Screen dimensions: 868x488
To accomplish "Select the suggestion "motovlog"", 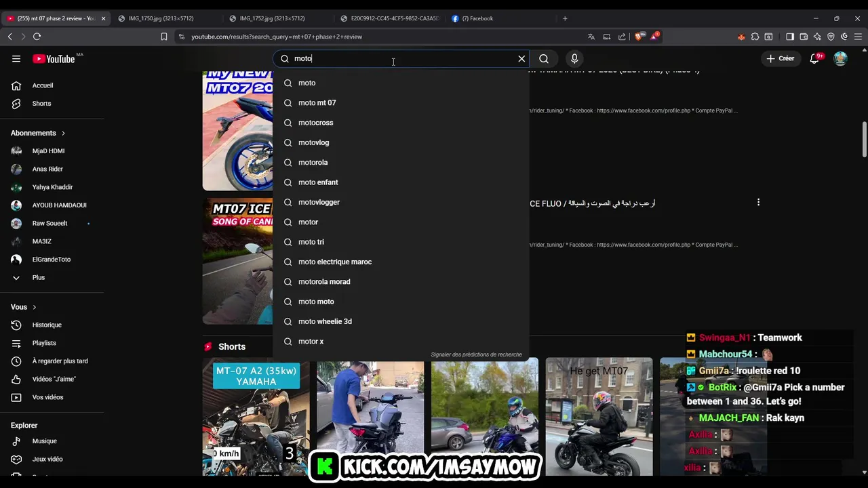I will click(x=400, y=142).
